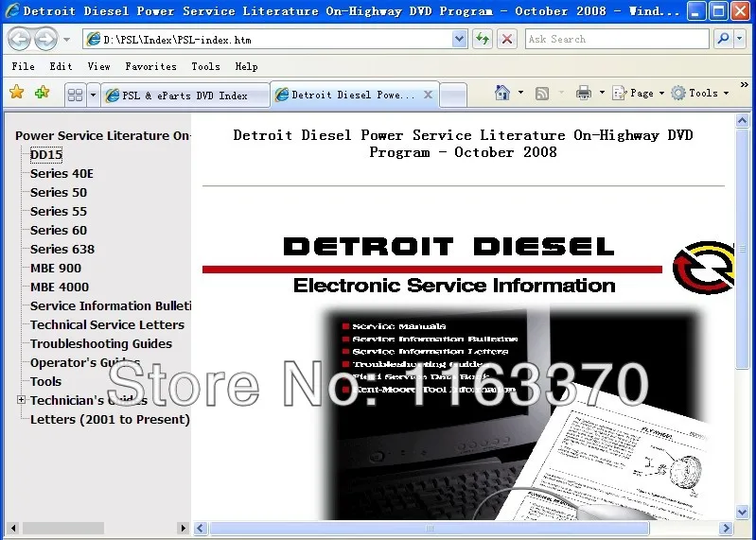Screen dimensions: 756x540
Task: Open Technical Service Letters entry
Action: (107, 324)
